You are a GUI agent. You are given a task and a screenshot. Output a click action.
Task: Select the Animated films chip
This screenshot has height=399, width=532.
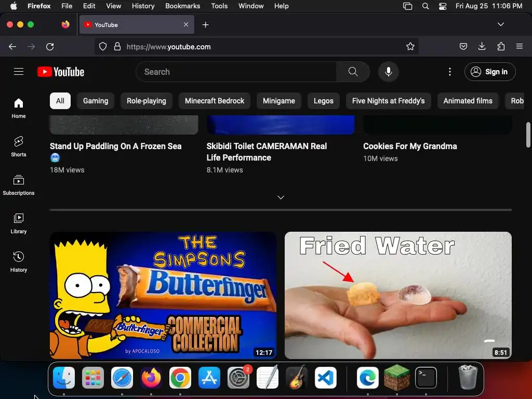tap(468, 101)
